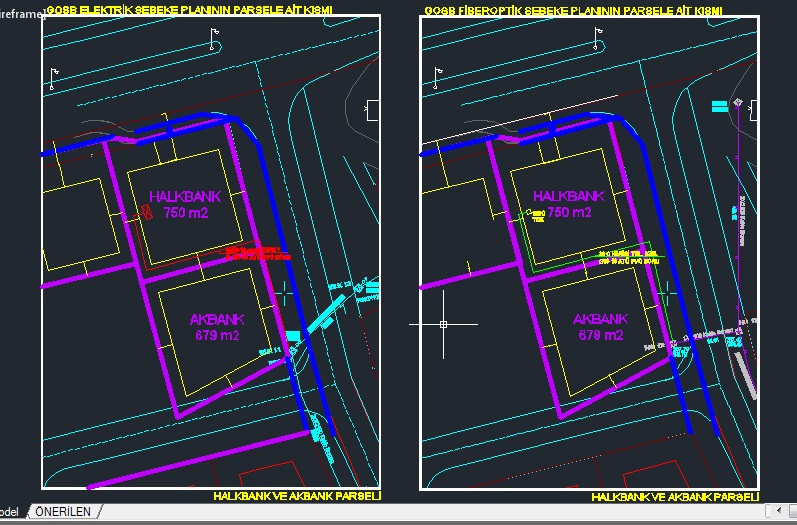
Task: Click the HALKBANK VE AKBANK PARSELİ caption under the fiberoptic plan
Action: click(674, 497)
